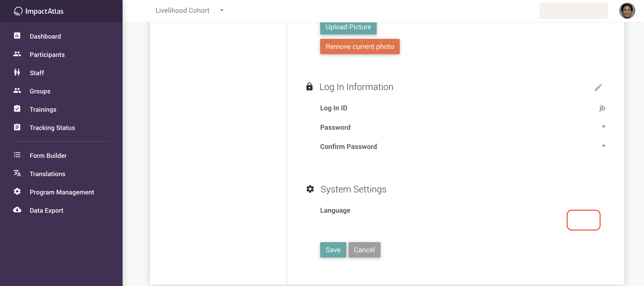This screenshot has height=286, width=644.
Task: Select Data Export from the sidebar menu
Action: (46, 210)
